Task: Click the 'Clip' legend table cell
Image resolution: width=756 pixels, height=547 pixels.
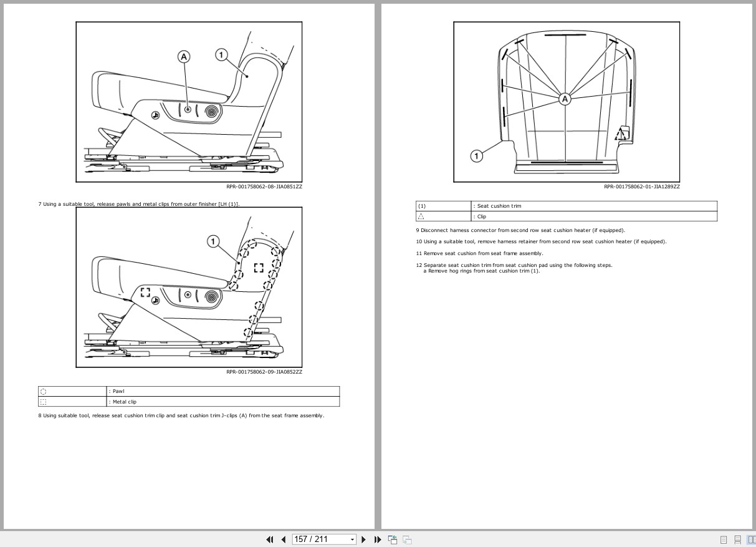Action: (595, 216)
